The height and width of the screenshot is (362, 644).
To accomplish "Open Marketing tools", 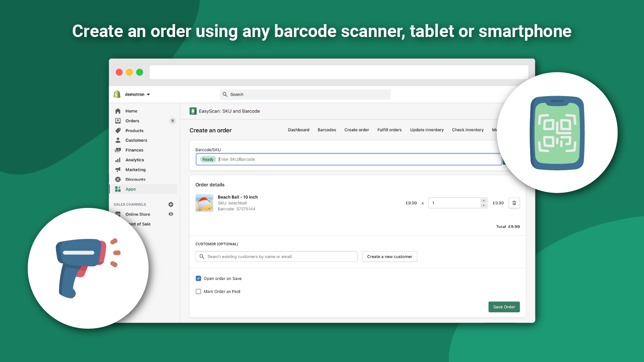I will point(135,169).
